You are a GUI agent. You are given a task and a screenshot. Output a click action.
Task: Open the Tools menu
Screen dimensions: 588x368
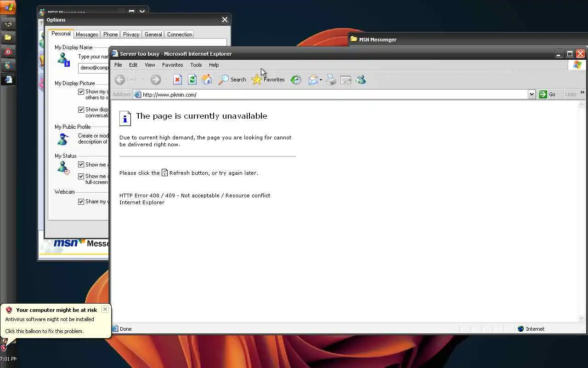[196, 65]
